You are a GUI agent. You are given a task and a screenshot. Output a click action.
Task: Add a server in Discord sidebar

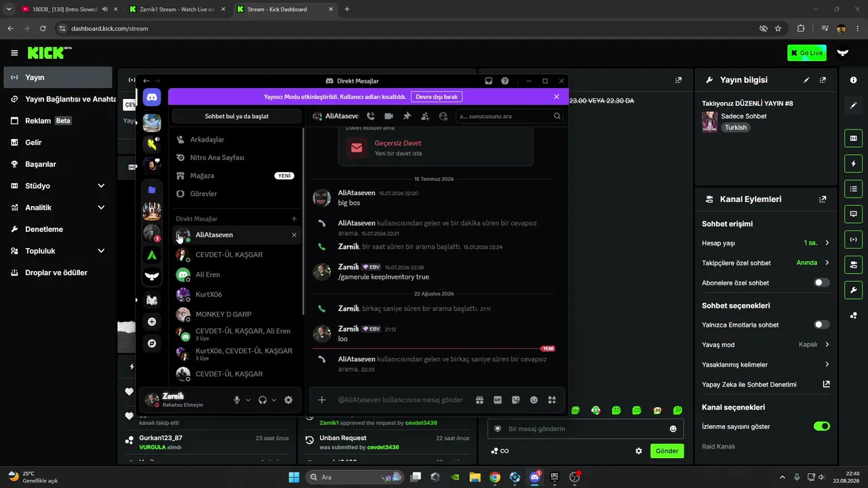pyautogui.click(x=152, y=322)
